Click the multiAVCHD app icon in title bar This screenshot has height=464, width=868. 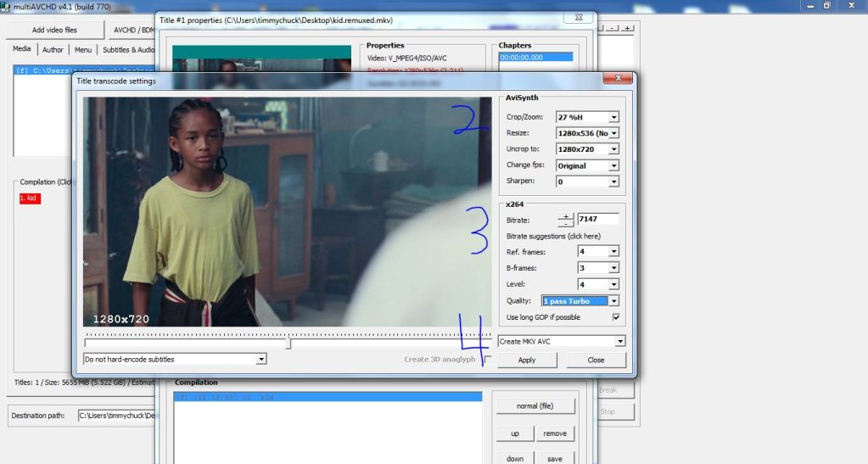(x=5, y=7)
